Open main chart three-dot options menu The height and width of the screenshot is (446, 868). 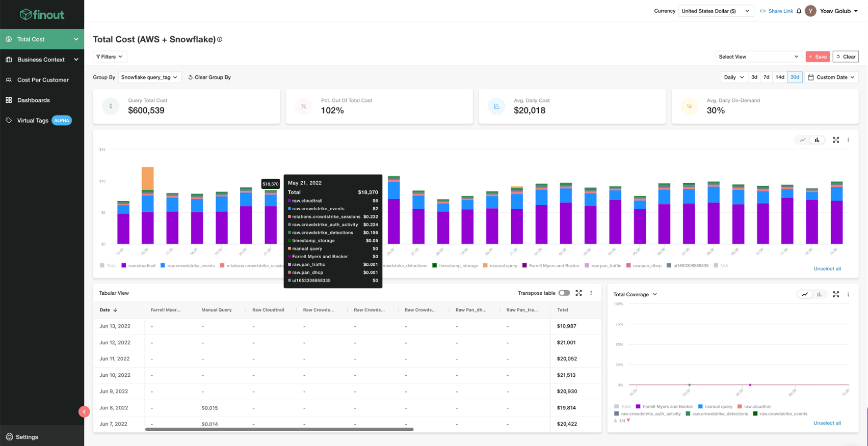(848, 140)
